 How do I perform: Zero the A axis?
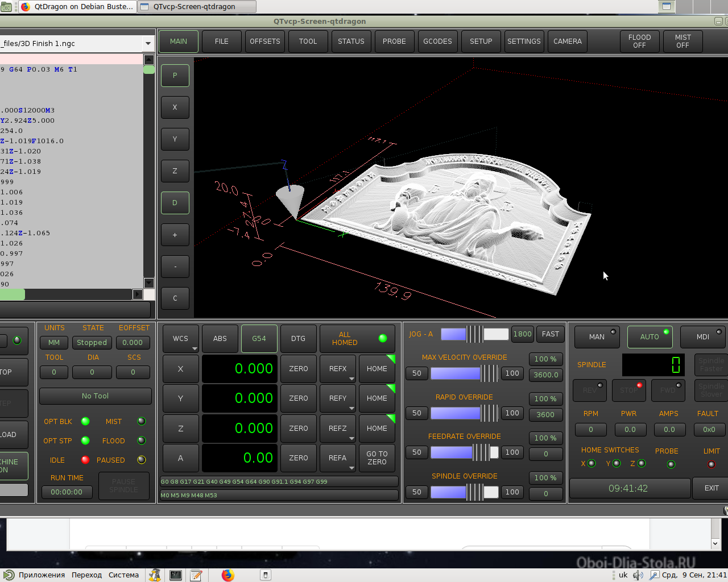[x=298, y=458]
